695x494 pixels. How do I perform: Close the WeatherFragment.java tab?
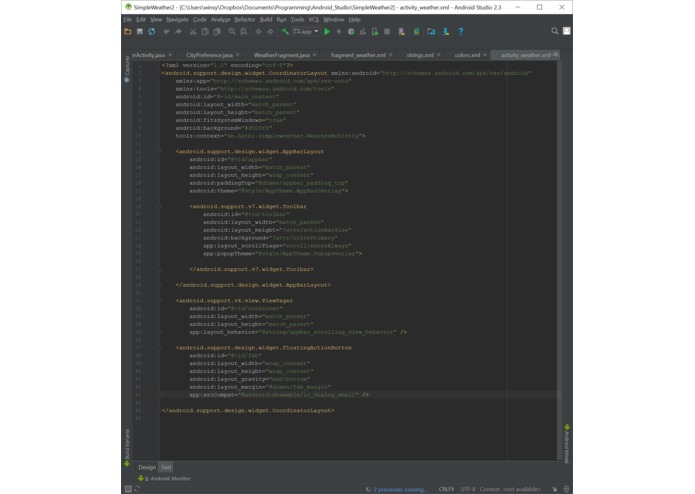315,54
